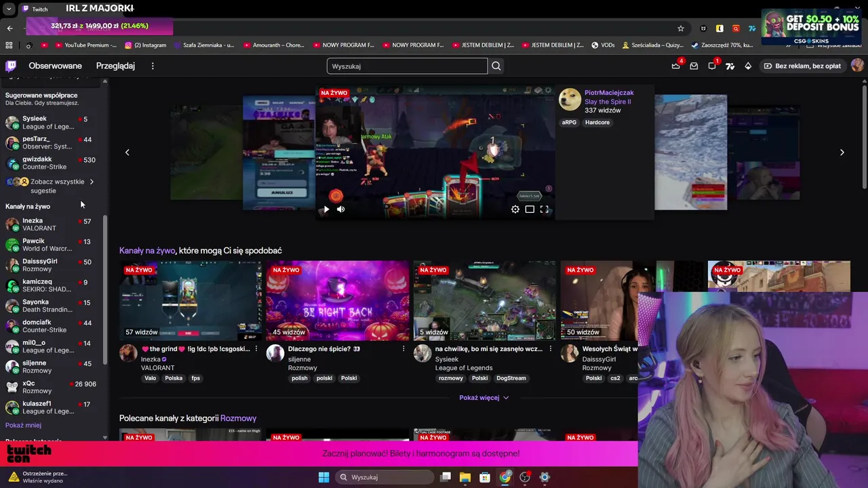Viewport: 868px width, 488px height.
Task: Expand 'Zobacz wszystkie sugestie' arrow
Action: (92, 182)
